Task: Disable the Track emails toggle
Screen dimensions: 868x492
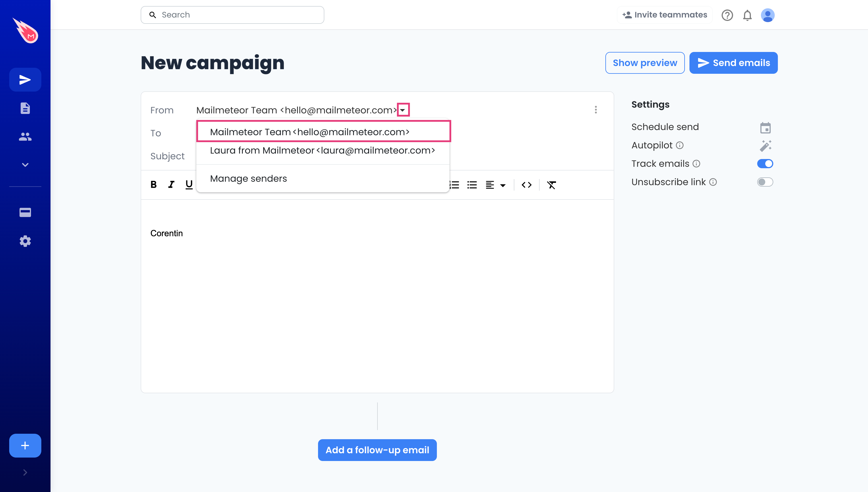Action: tap(765, 164)
